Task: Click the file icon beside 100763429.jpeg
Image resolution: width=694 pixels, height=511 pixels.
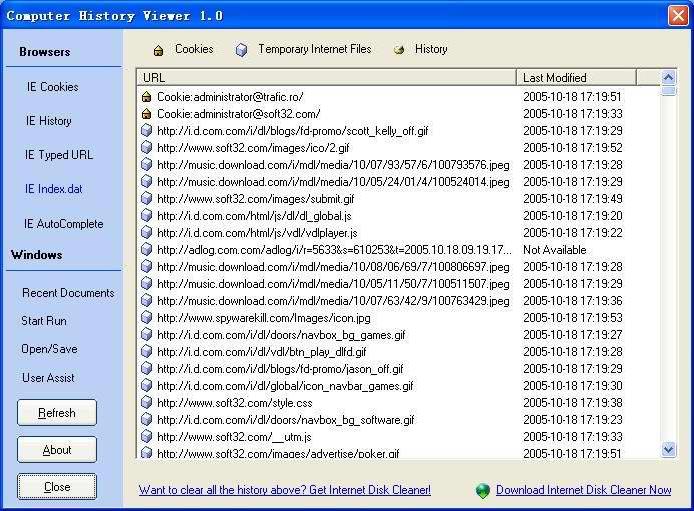Action: [x=147, y=301]
